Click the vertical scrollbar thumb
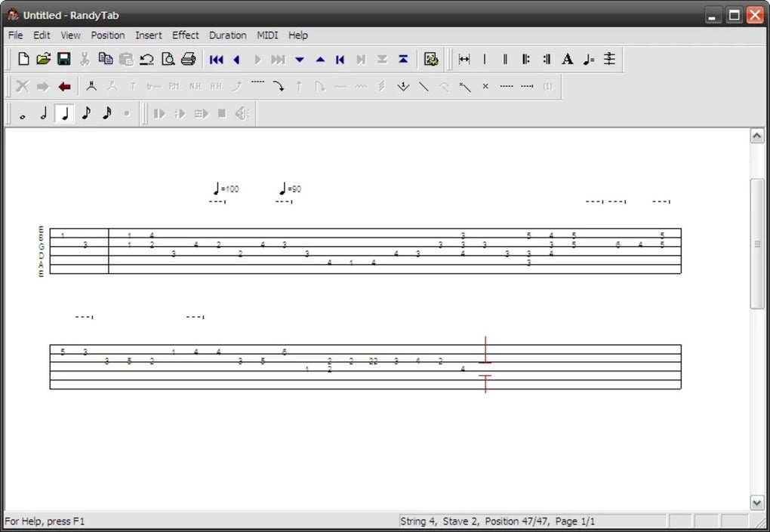 (756, 243)
